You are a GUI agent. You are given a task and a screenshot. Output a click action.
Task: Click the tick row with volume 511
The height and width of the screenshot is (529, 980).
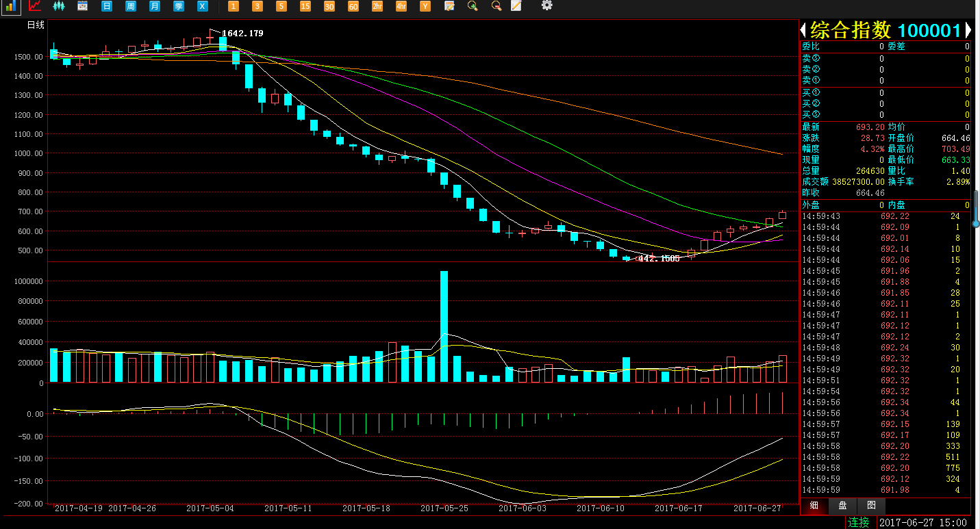[x=885, y=457]
